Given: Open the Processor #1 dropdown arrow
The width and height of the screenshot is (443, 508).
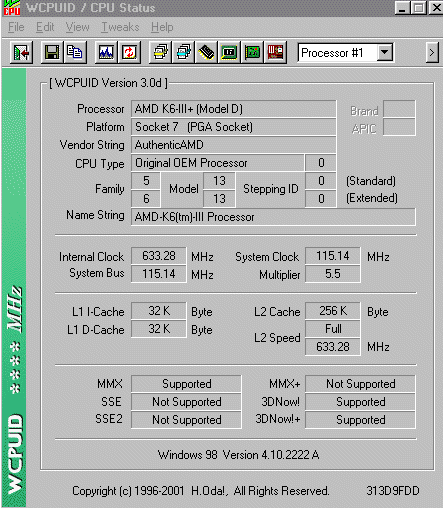Looking at the screenshot, I should pyautogui.click(x=385, y=53).
